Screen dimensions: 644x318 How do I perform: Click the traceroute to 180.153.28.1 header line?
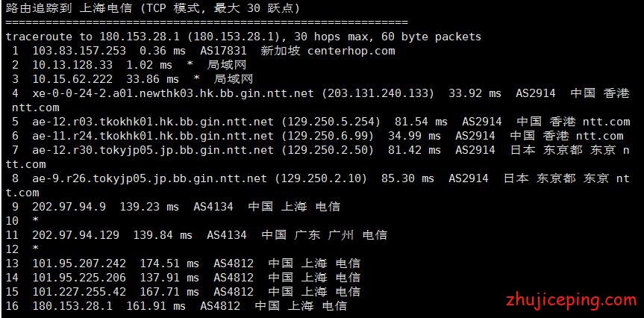tap(243, 37)
